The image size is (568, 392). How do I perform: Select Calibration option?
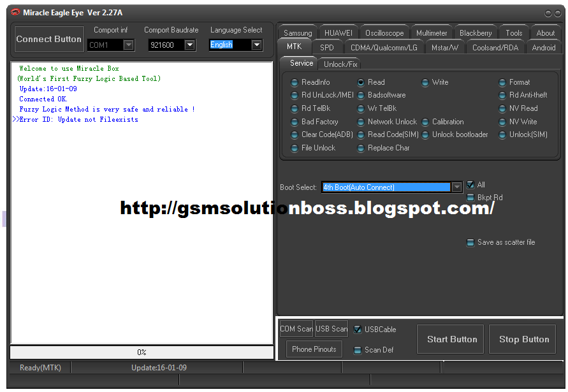(442, 122)
